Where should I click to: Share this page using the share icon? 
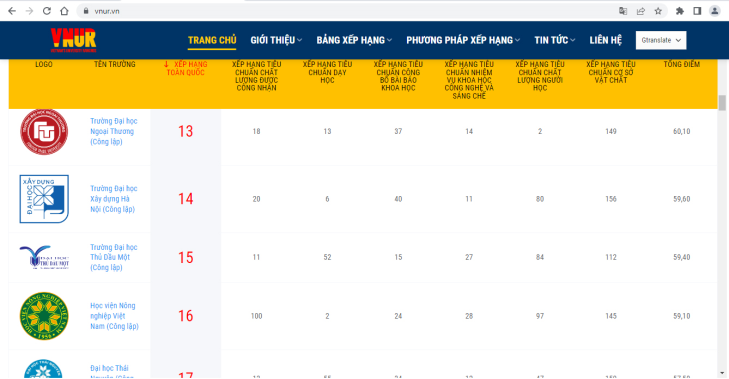[641, 11]
